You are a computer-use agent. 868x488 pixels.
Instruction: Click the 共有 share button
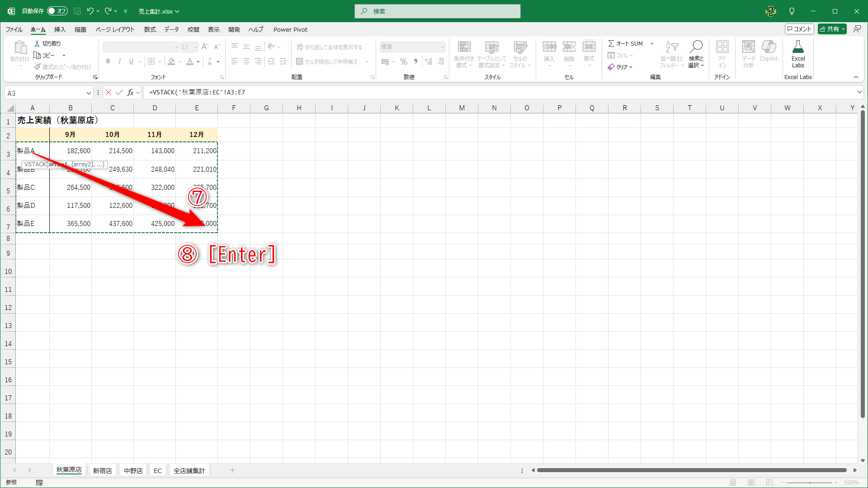point(831,29)
